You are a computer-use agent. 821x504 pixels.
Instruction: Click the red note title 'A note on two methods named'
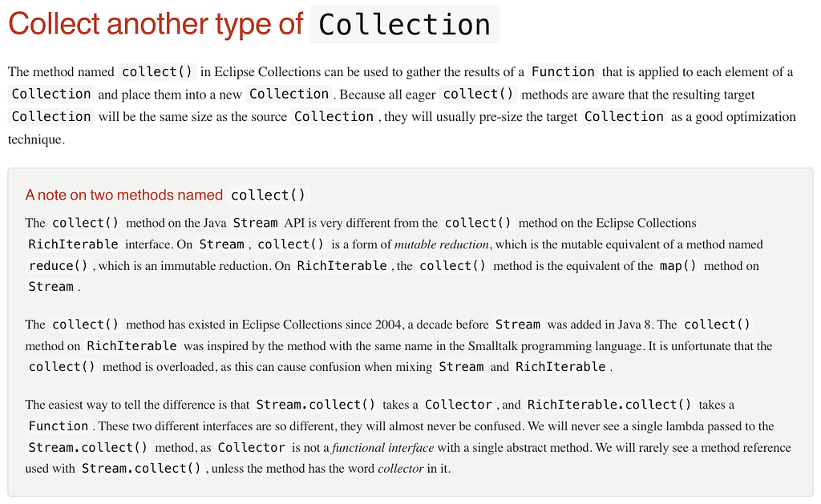pos(123,195)
